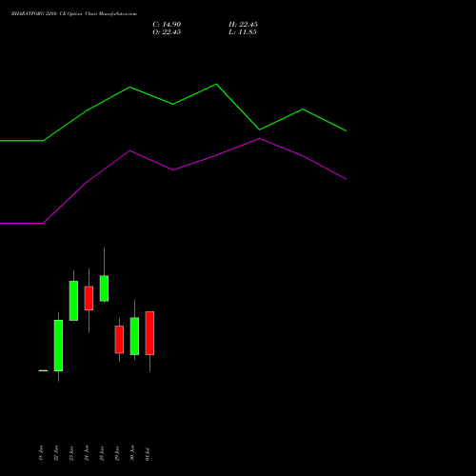Click the low value 'L: 11.85'
476x476 pixels.
tap(243, 32)
